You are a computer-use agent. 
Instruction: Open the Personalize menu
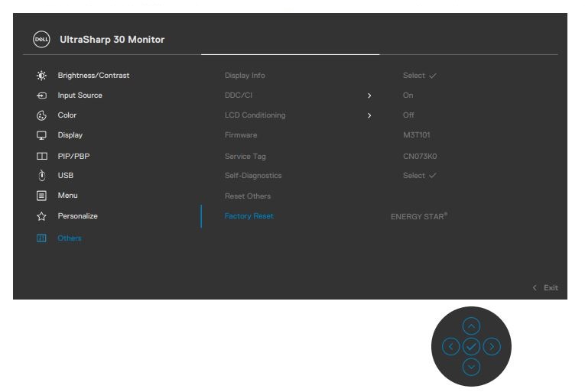click(77, 216)
